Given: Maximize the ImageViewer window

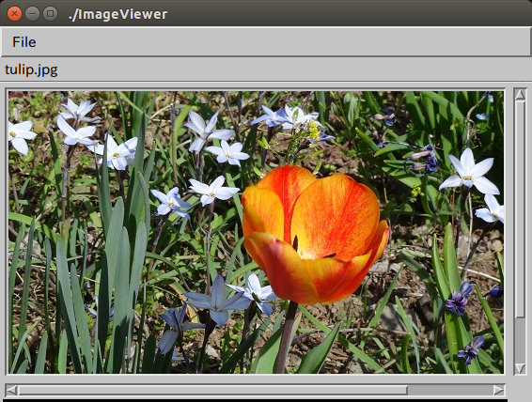Looking at the screenshot, I should 50,14.
